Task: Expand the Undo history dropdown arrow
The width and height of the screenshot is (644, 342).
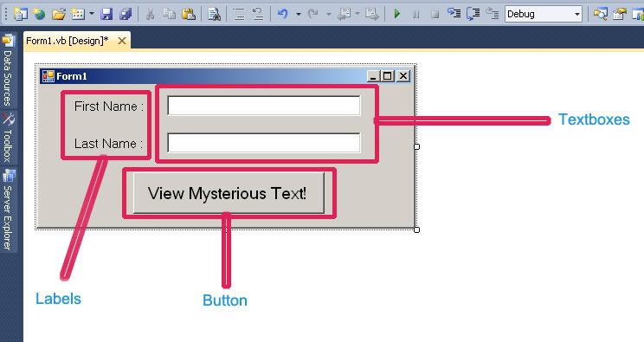Action: 299,15
